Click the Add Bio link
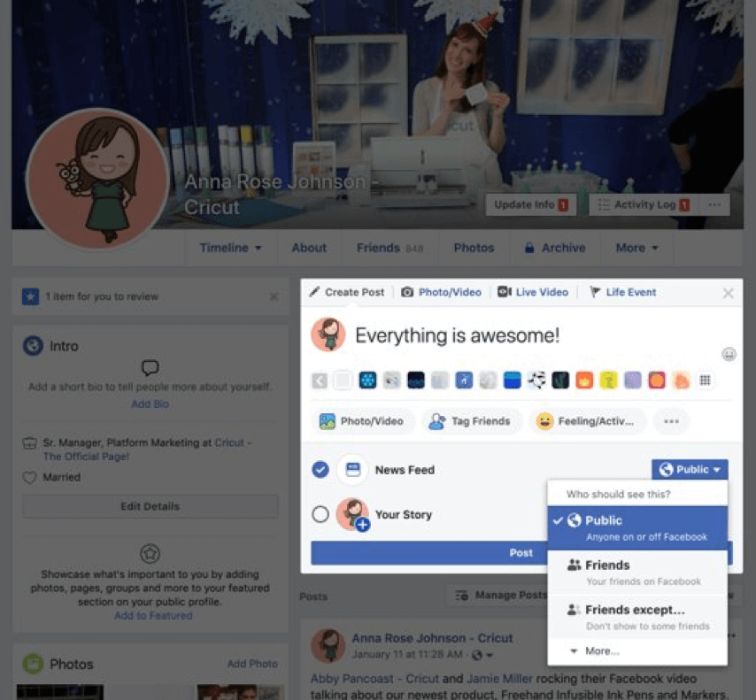Image resolution: width=756 pixels, height=700 pixels. 150,404
